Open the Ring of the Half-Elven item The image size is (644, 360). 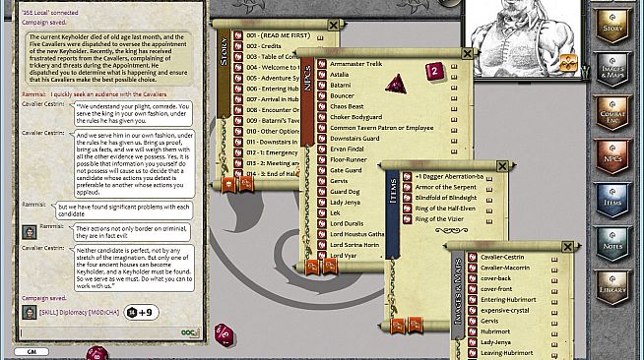(445, 209)
